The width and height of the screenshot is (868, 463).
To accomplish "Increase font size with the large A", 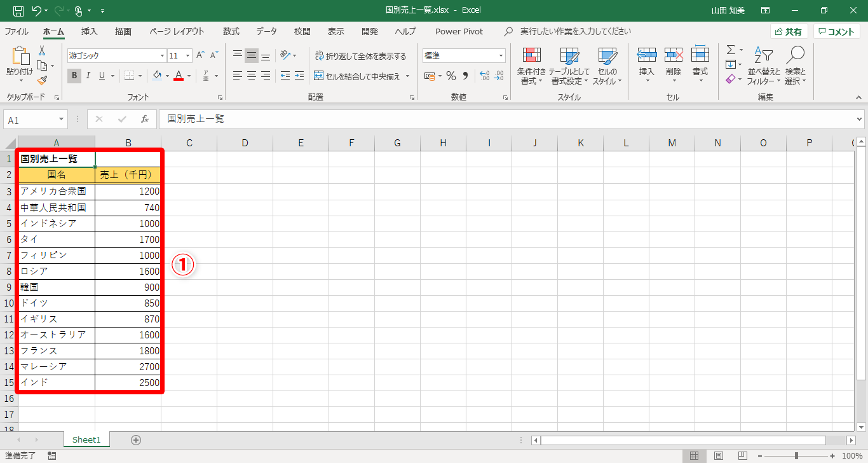I will [x=200, y=55].
